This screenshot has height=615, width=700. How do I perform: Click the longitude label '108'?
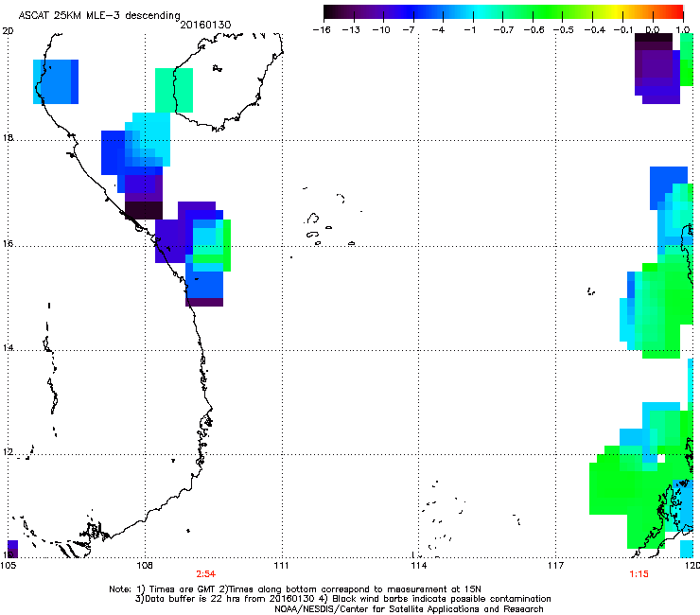pos(145,566)
